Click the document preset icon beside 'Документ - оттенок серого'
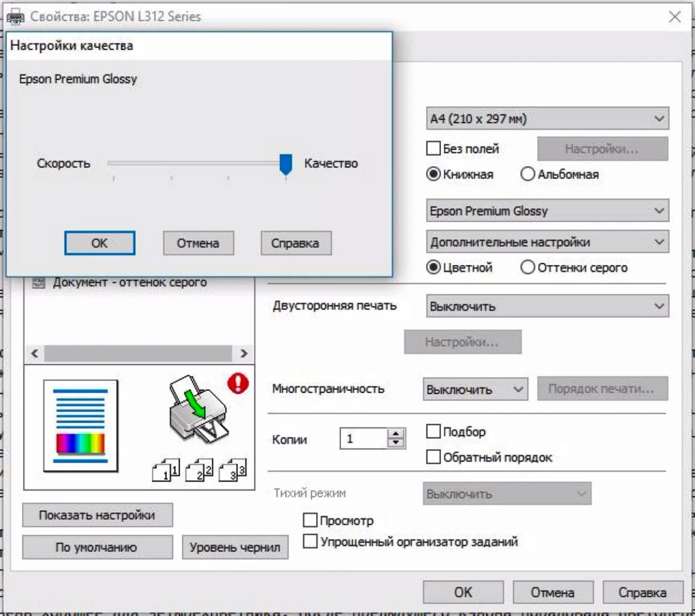The width and height of the screenshot is (695, 616). [38, 283]
